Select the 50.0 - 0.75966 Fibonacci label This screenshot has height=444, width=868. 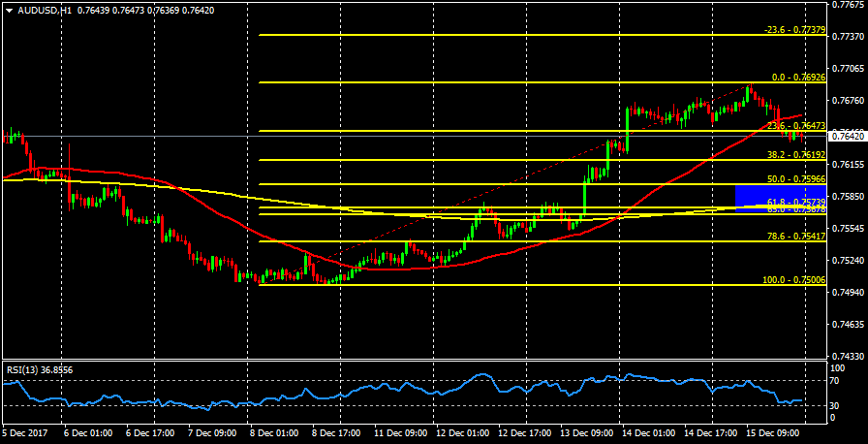(795, 179)
